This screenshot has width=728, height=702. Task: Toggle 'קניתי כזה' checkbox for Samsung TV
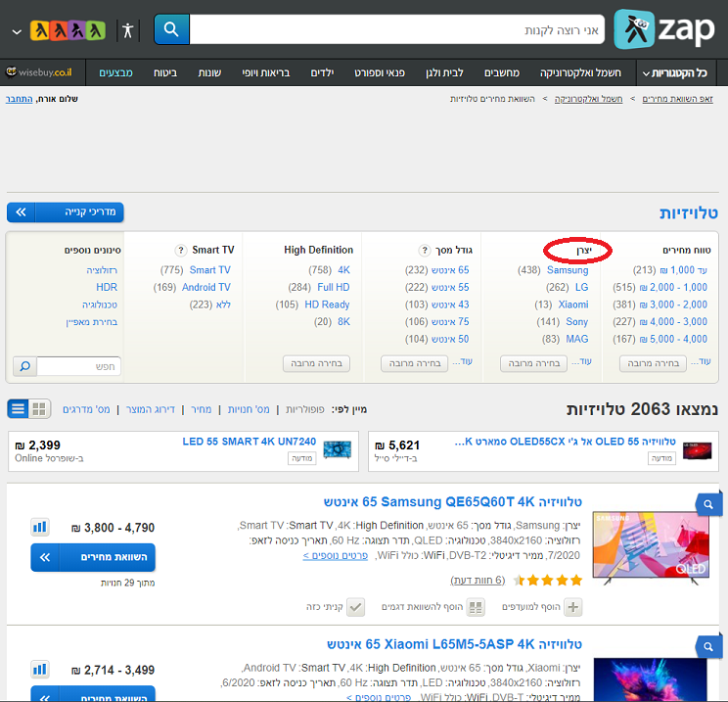point(356,607)
